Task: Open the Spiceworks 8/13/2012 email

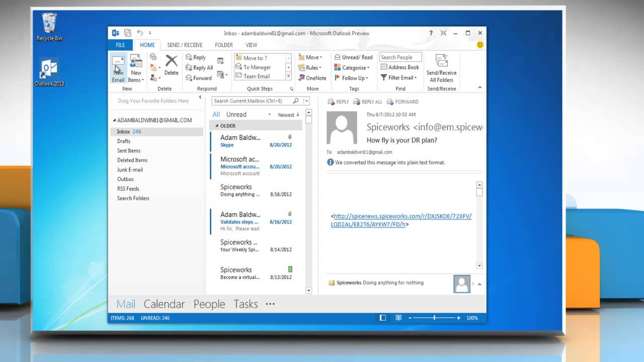Action: click(x=256, y=273)
